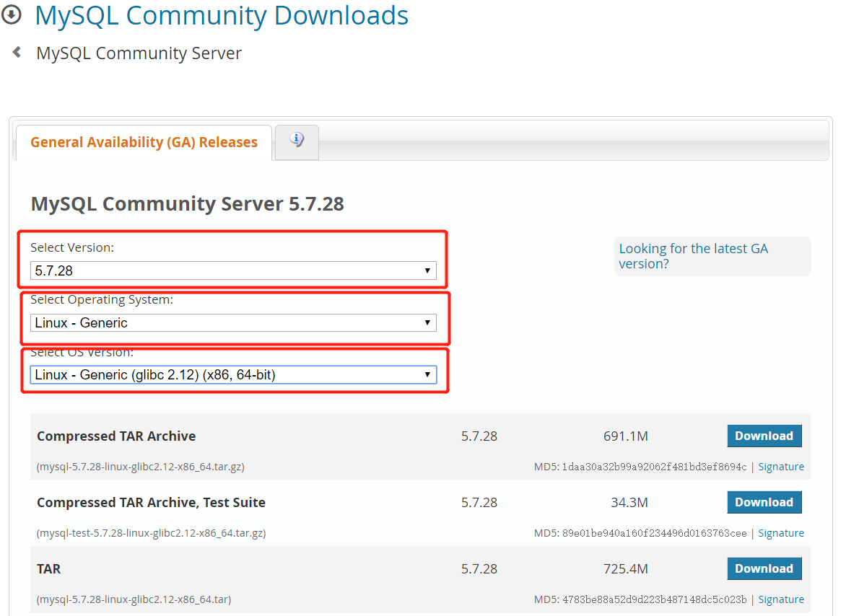This screenshot has width=846, height=616.
Task: Click the 34.3M file size value
Action: 629,502
